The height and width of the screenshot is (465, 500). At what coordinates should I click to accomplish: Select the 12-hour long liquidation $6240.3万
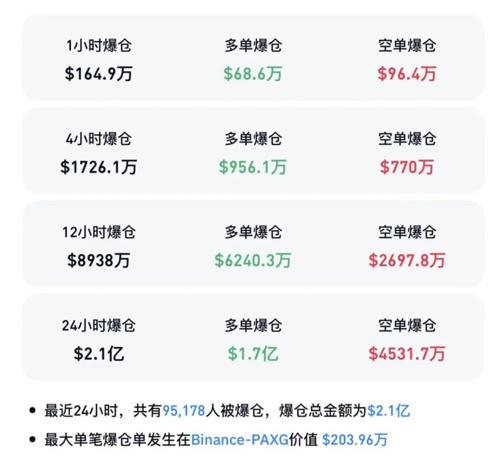coord(253,260)
